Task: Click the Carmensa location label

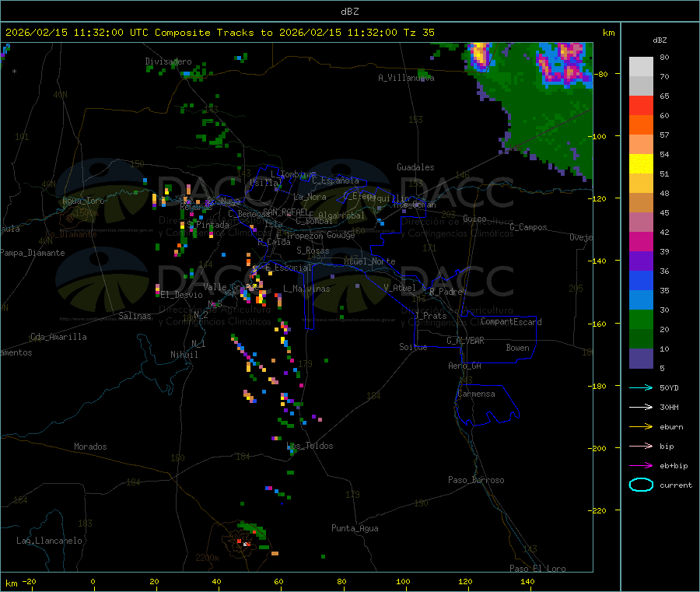Action: 476,394
